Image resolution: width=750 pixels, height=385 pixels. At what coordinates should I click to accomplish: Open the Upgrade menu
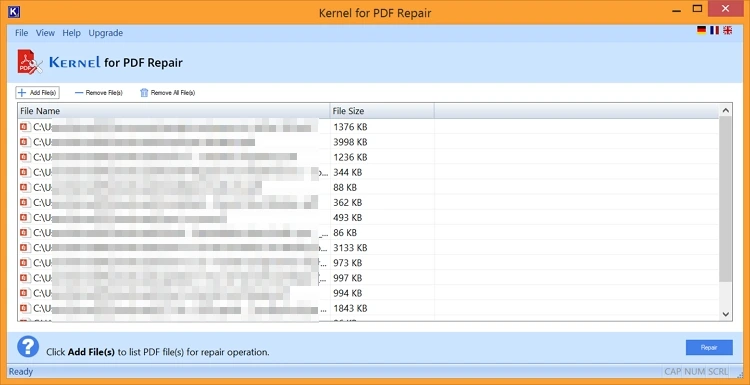tap(106, 33)
